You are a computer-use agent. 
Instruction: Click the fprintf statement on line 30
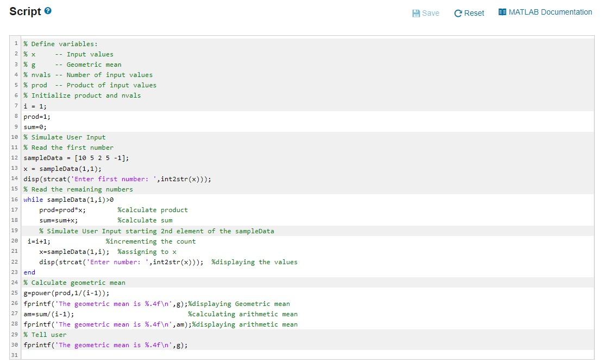pyautogui.click(x=106, y=345)
